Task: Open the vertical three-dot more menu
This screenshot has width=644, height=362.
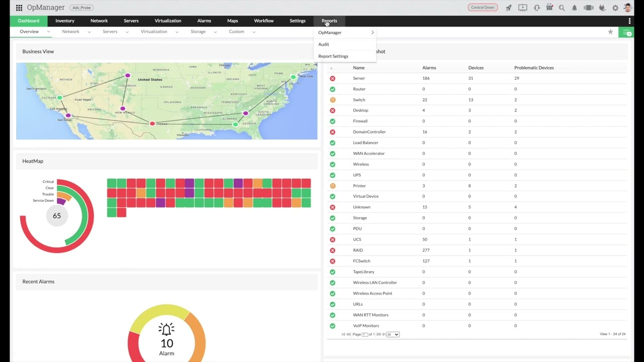Action: (629, 21)
